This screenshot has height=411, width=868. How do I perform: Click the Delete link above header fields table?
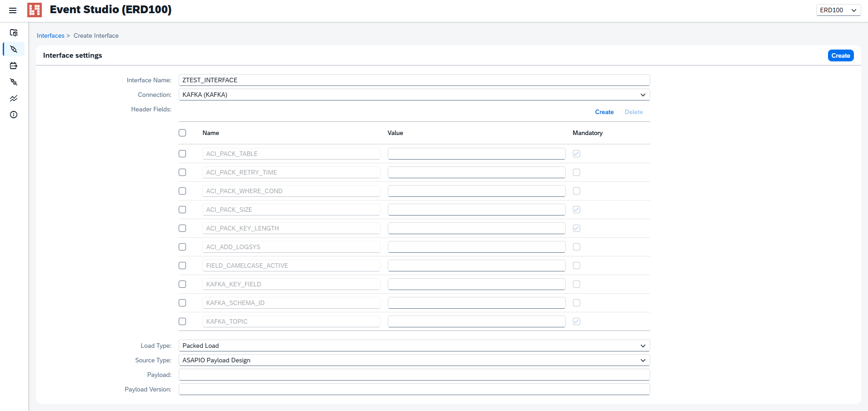pos(634,112)
